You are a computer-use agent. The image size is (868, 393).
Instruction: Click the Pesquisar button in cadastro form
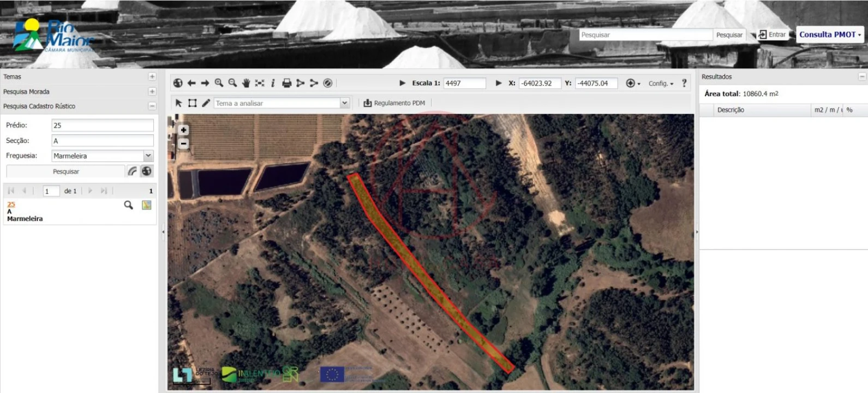(66, 171)
